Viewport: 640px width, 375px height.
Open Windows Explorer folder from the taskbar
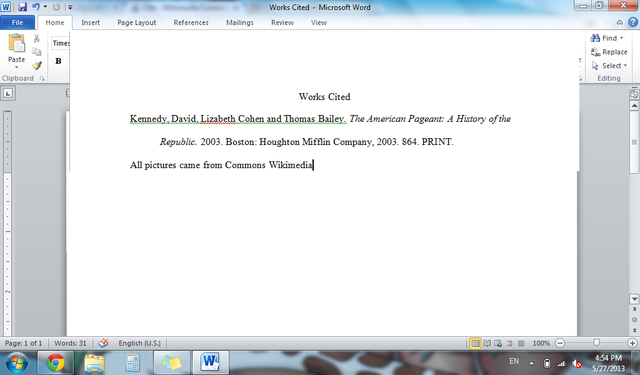(94, 362)
